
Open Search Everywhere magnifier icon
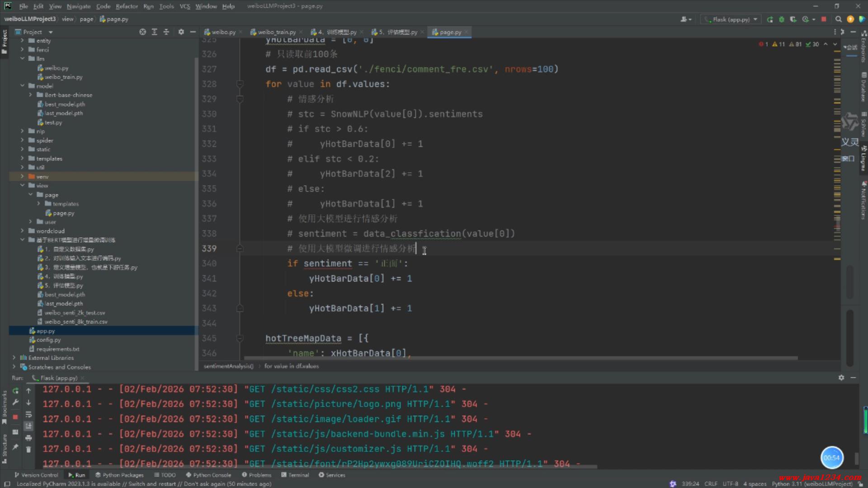pos(839,19)
